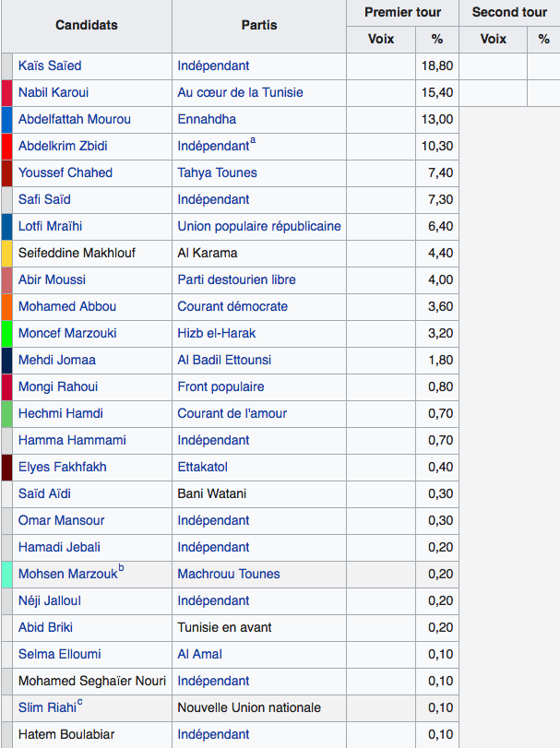The height and width of the screenshot is (748, 560).
Task: Open the Néji Jalloul link
Action: (x=50, y=600)
